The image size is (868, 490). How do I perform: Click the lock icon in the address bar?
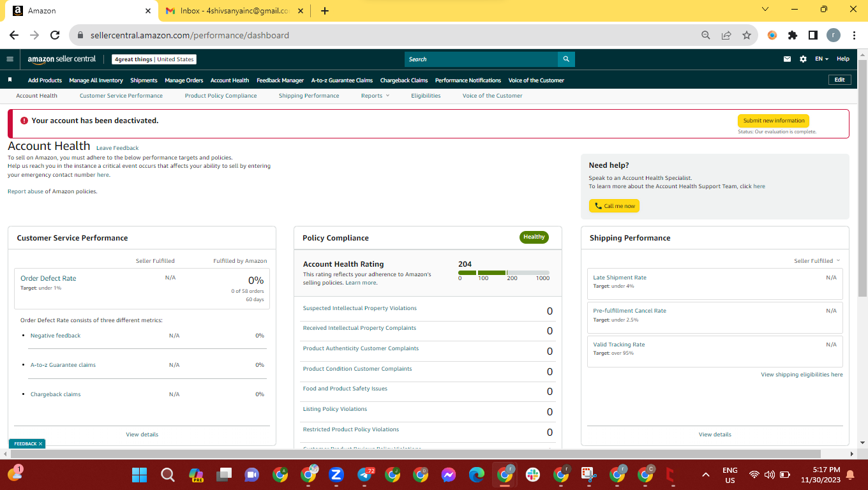click(80, 36)
